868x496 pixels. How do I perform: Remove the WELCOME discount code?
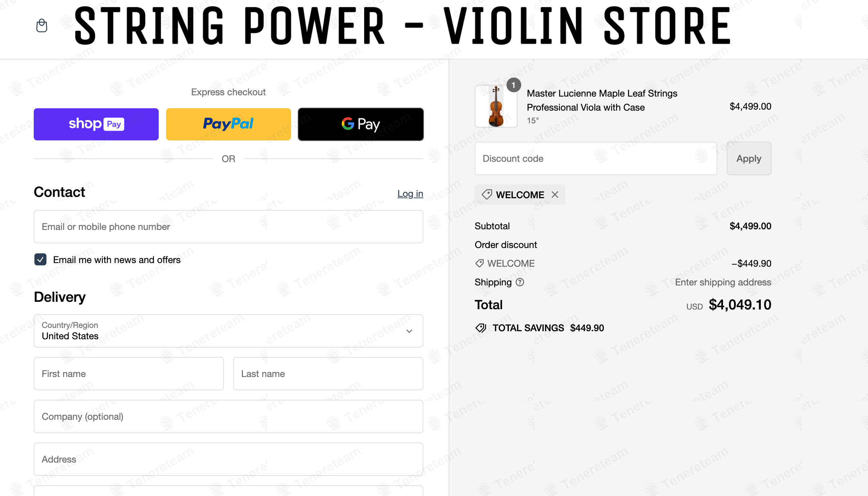555,195
